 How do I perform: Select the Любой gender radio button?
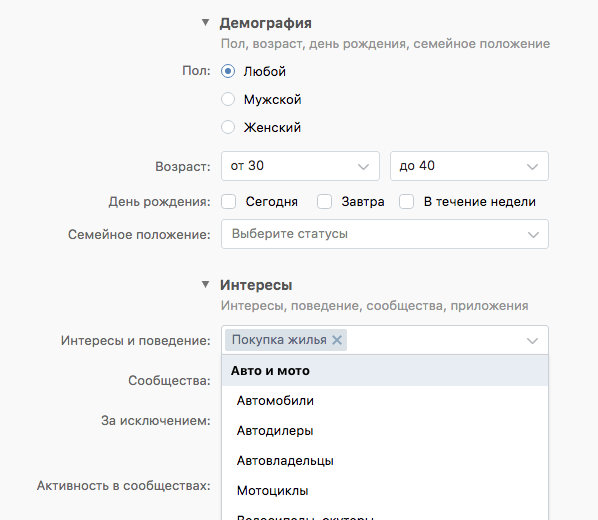click(228, 71)
